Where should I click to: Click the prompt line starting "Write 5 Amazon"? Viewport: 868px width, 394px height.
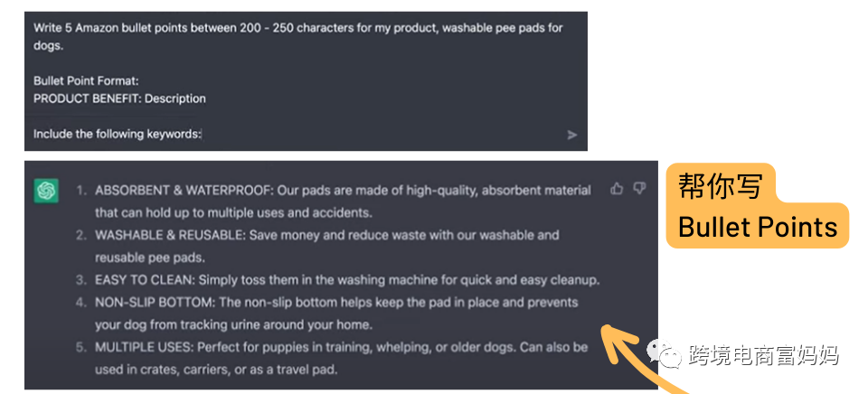(297, 27)
